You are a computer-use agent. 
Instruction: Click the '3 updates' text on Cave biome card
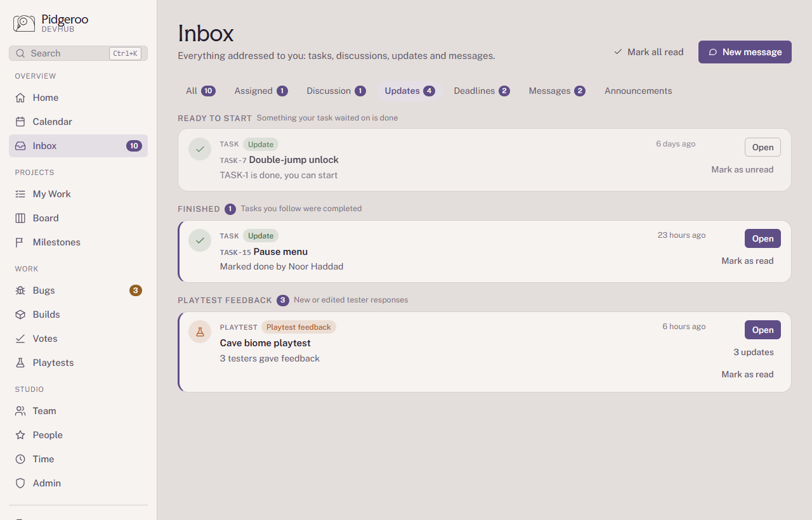click(x=754, y=352)
